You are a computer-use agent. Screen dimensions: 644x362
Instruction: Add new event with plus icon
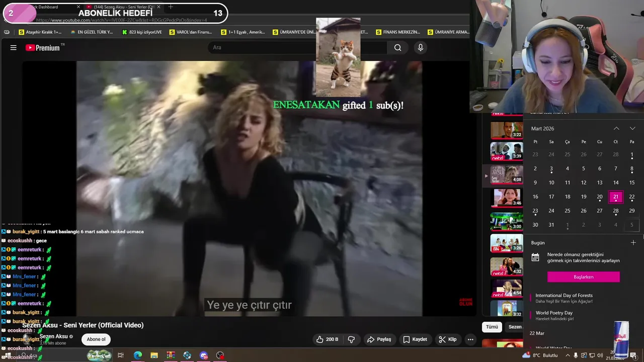click(633, 243)
